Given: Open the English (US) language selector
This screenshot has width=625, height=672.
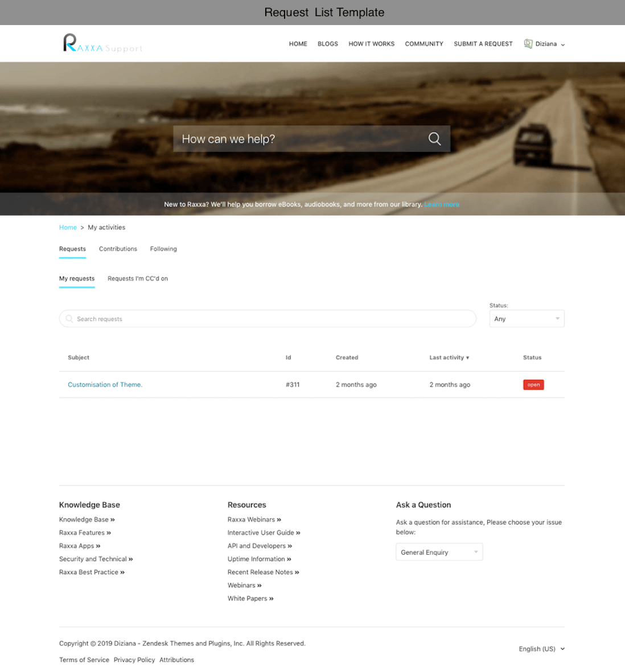Looking at the screenshot, I should 541,649.
